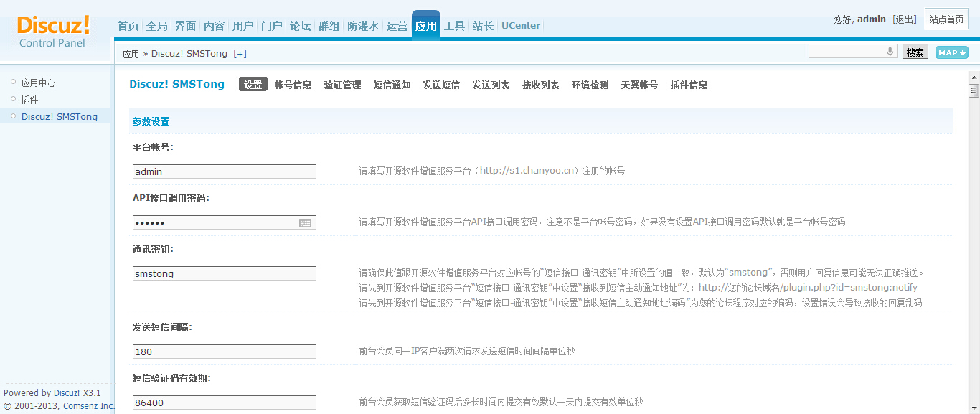Click the 应用 breadcrumb text
This screenshot has height=414, width=980.
131,54
